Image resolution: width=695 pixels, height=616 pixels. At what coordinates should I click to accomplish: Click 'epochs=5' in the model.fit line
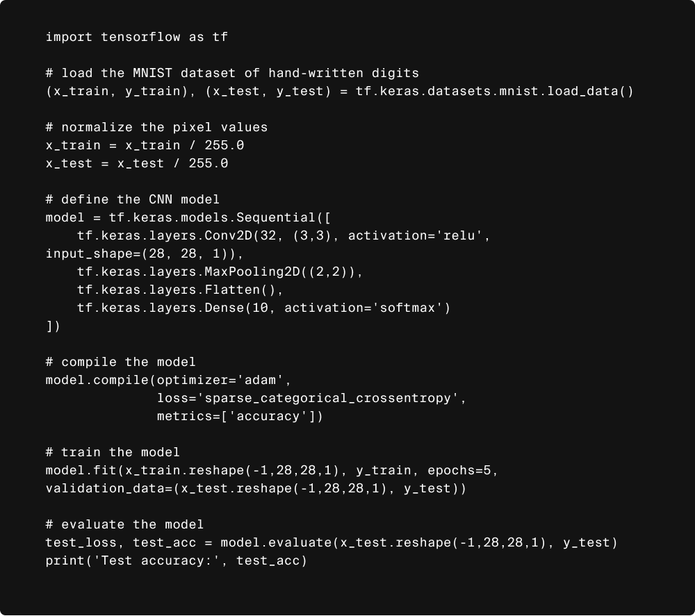point(459,470)
